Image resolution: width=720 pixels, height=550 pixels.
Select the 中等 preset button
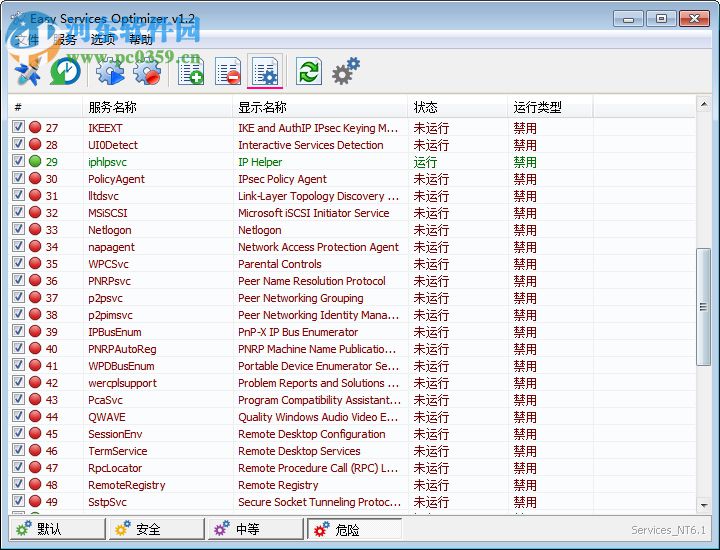(256, 529)
